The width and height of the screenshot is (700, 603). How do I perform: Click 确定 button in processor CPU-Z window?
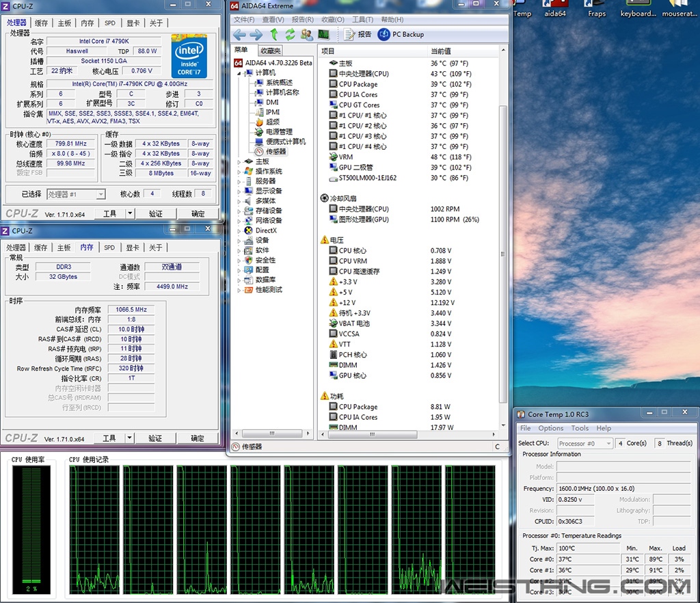(198, 214)
